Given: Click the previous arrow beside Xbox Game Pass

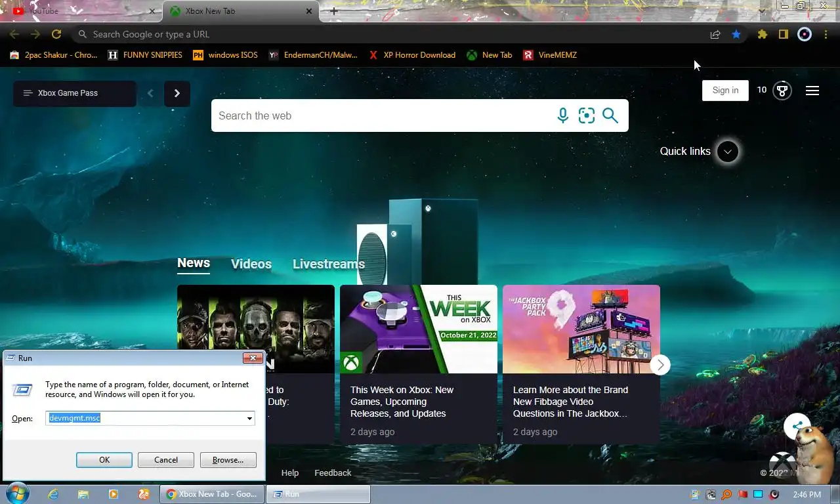Looking at the screenshot, I should 150,93.
